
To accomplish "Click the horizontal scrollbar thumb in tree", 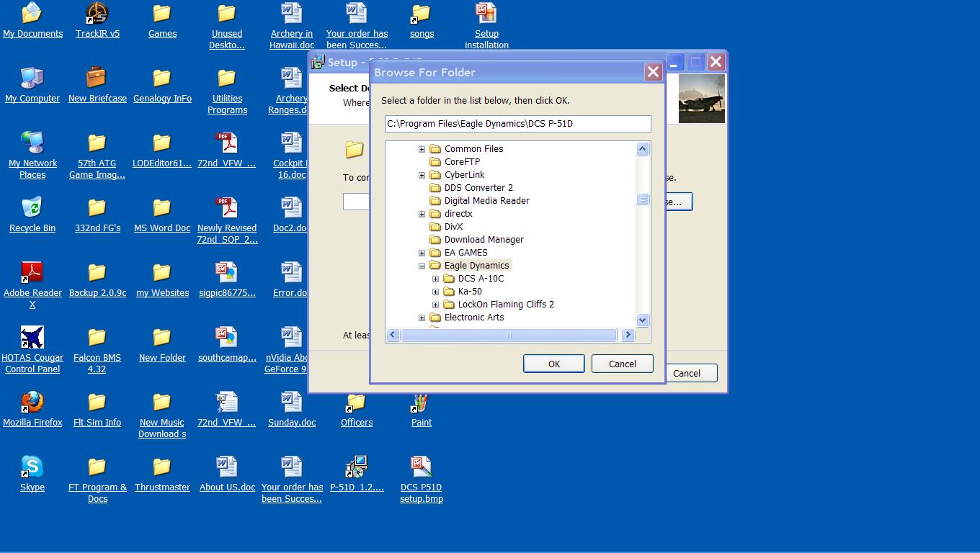I will pyautogui.click(x=509, y=335).
